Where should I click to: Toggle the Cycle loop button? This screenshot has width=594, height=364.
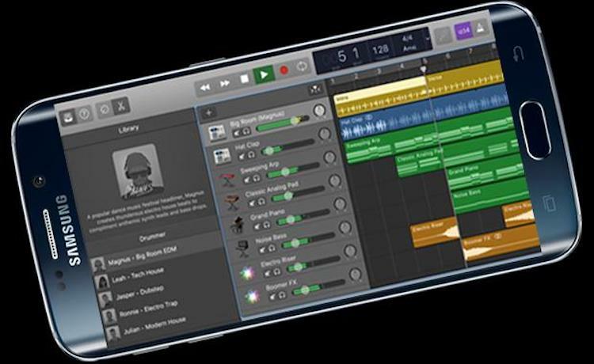(x=303, y=68)
